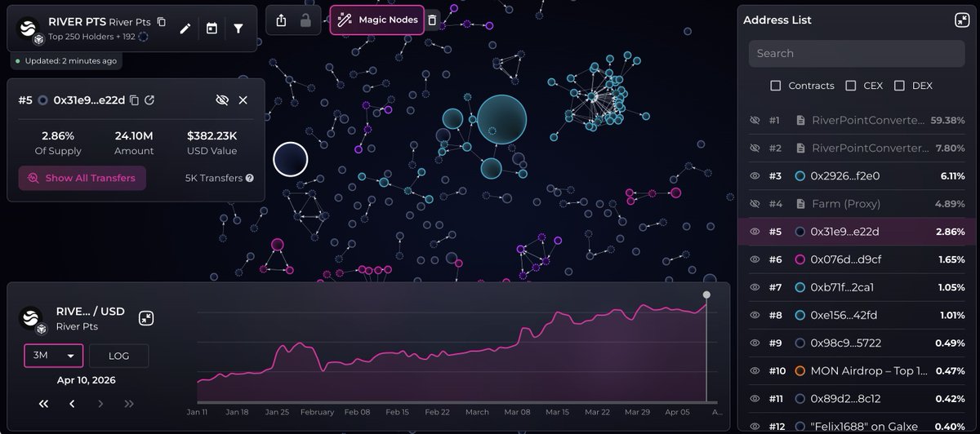
Task: Step back one date with left chevron
Action: [x=72, y=403]
